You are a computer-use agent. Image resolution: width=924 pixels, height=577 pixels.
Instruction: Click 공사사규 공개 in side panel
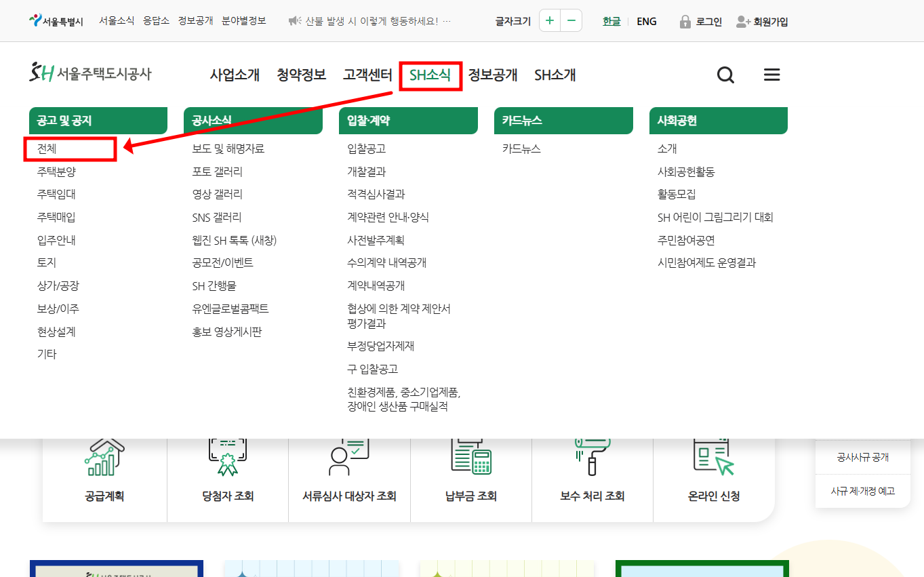(863, 457)
